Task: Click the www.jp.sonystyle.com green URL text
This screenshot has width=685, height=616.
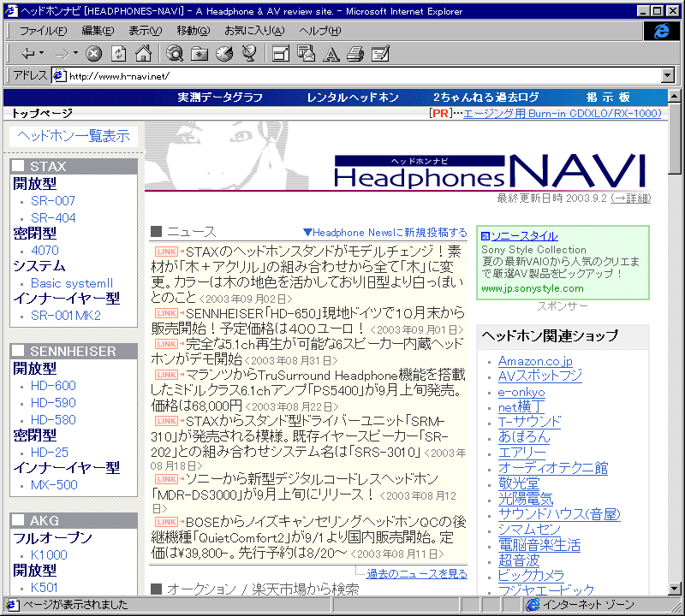Action: click(x=532, y=288)
